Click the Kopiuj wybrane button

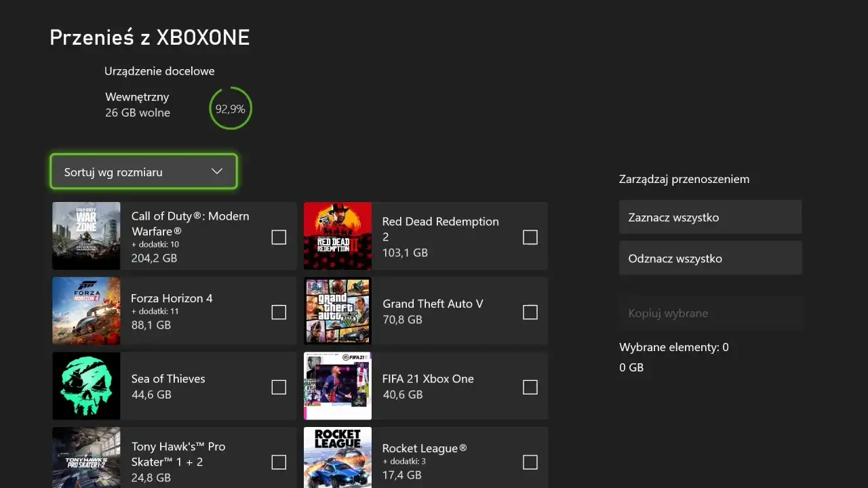(x=710, y=313)
